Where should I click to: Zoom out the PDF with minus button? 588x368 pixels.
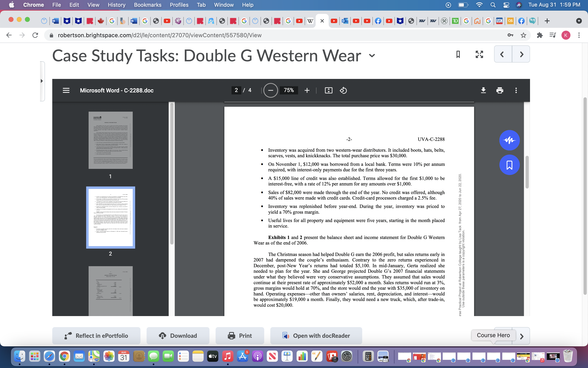point(271,90)
